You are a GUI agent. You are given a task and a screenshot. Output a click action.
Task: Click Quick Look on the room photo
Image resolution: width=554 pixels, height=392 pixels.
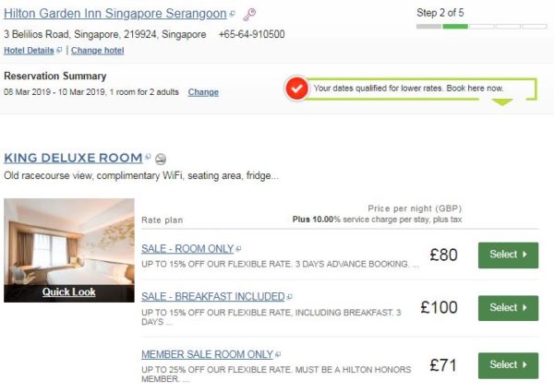coord(69,292)
